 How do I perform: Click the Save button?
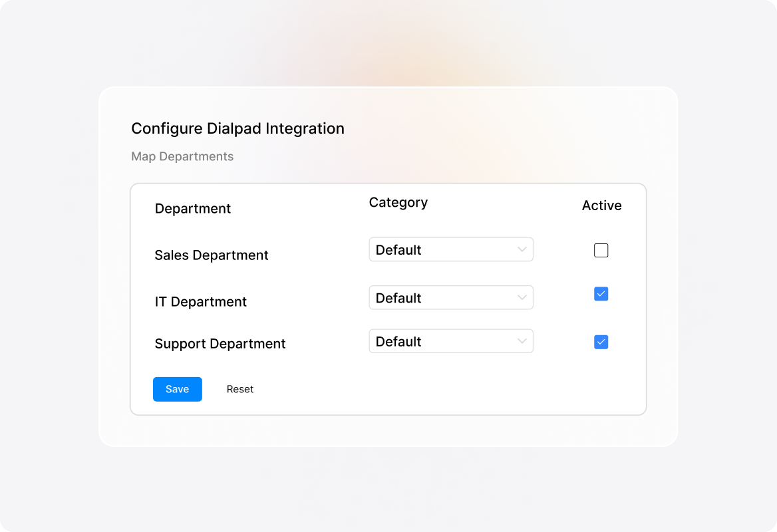point(177,389)
